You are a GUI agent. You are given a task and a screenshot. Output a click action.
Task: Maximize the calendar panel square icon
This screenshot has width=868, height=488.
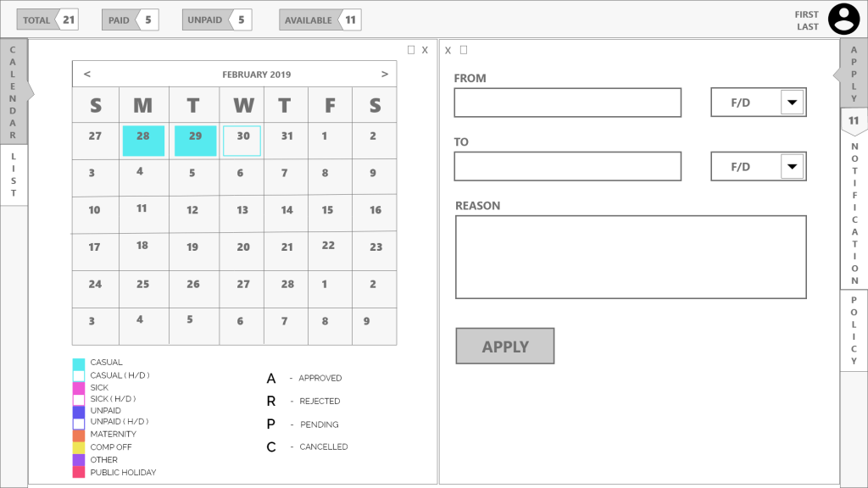pos(411,50)
